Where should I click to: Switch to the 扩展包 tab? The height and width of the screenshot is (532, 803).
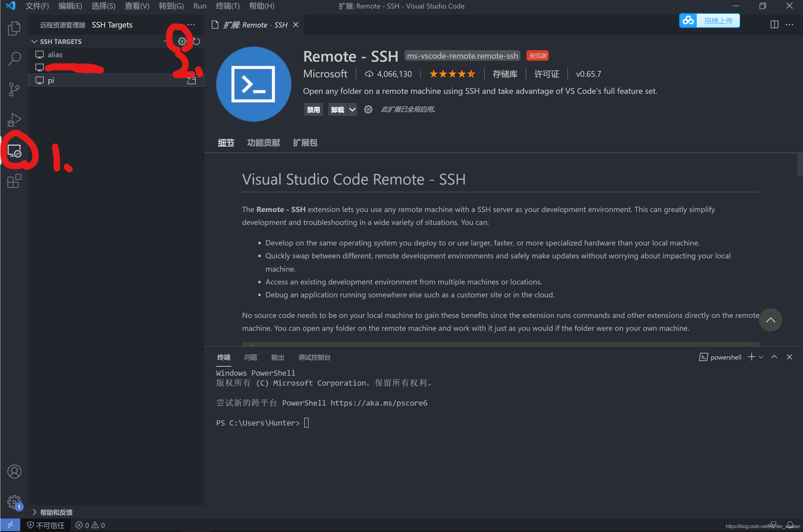(x=305, y=143)
